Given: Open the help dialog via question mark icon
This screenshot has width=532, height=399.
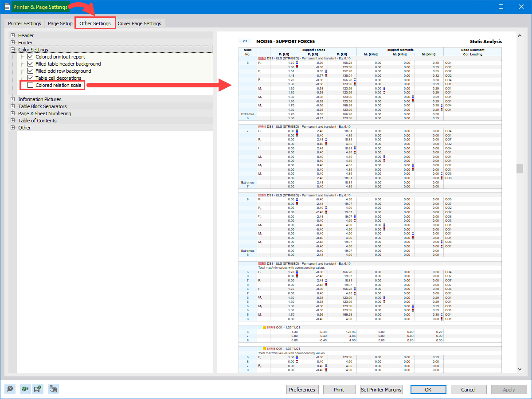Looking at the screenshot, I should [x=10, y=389].
